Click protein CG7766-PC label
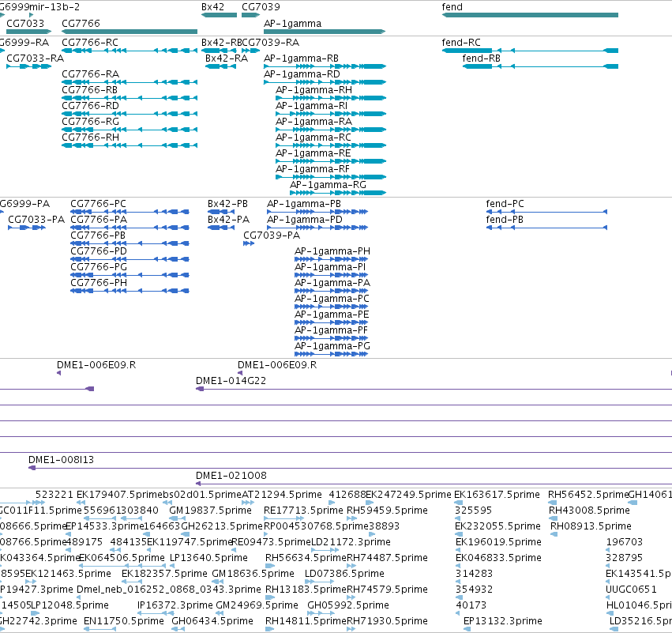The width and height of the screenshot is (672, 633). click(98, 203)
